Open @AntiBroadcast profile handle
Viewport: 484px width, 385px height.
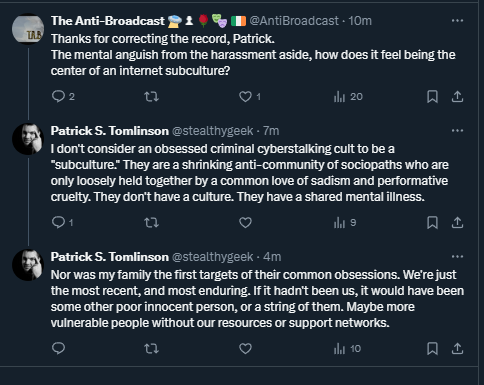pos(294,21)
